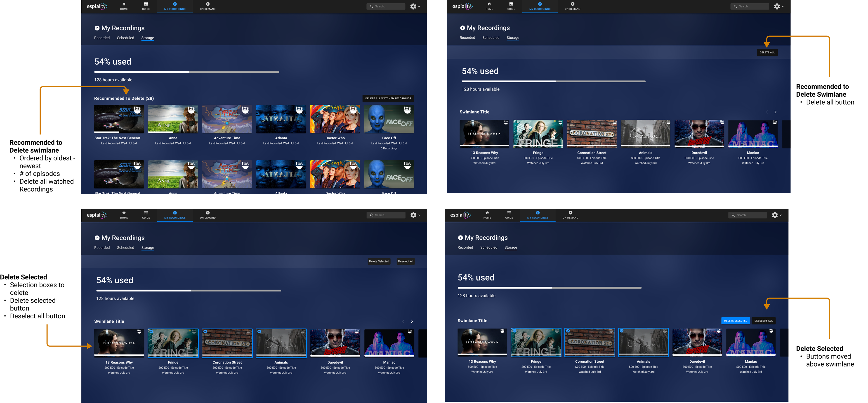The image size is (868, 403).
Task: Select Storage tab in top-right mockup
Action: click(x=512, y=38)
